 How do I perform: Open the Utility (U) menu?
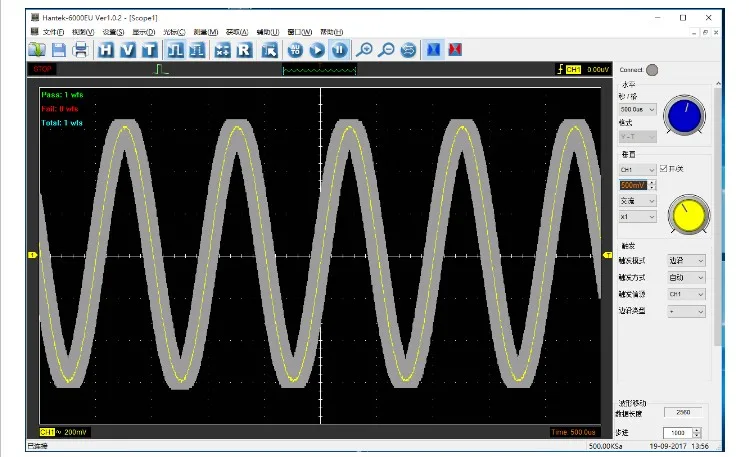268,32
